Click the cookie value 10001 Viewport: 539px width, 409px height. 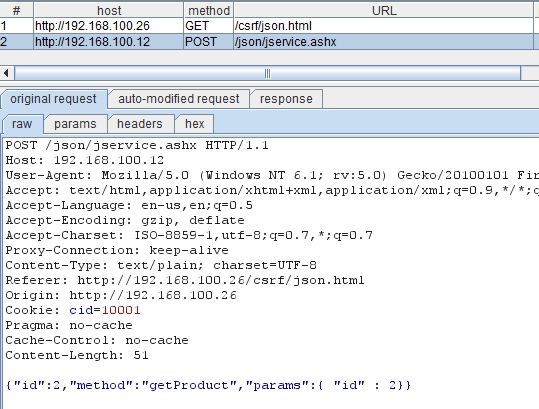pos(121,310)
